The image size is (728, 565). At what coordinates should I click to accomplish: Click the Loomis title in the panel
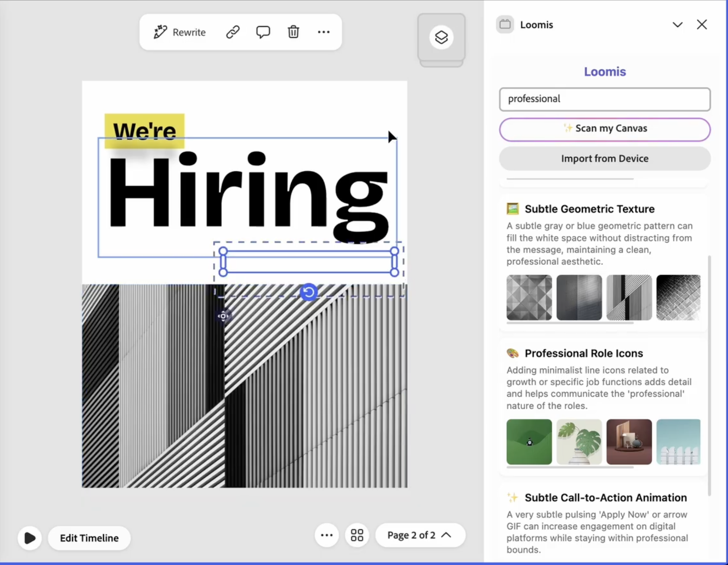click(605, 72)
